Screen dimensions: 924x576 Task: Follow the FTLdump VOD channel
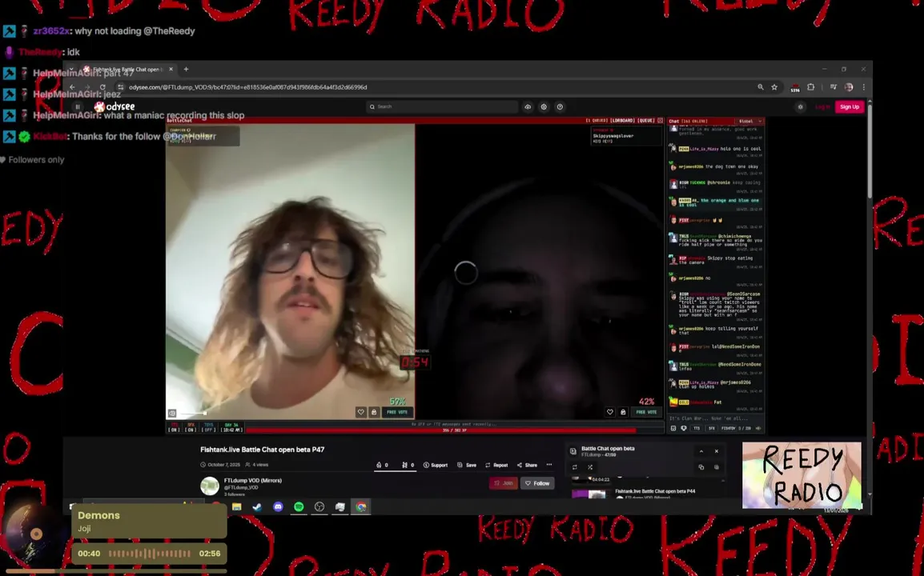tap(537, 483)
